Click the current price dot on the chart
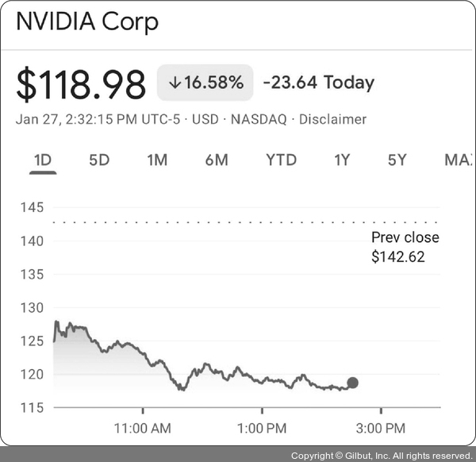Screen dimensions: 476x462 [352, 383]
